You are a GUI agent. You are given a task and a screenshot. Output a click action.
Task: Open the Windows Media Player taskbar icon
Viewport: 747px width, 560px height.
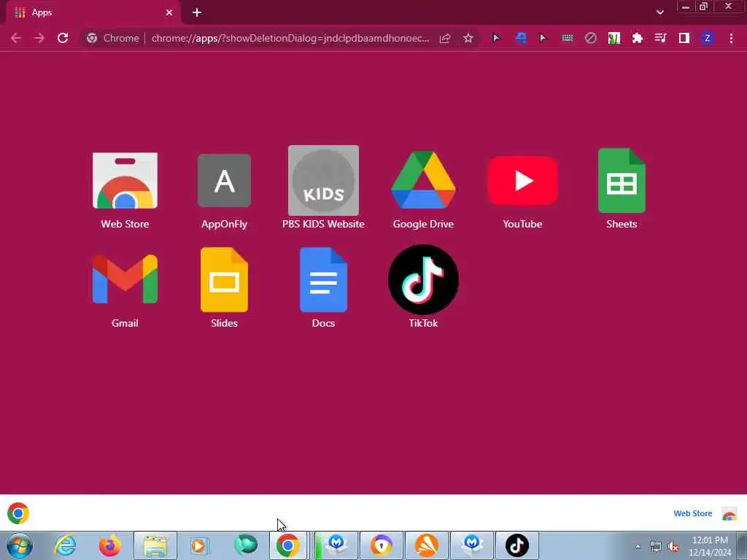[x=199, y=545]
